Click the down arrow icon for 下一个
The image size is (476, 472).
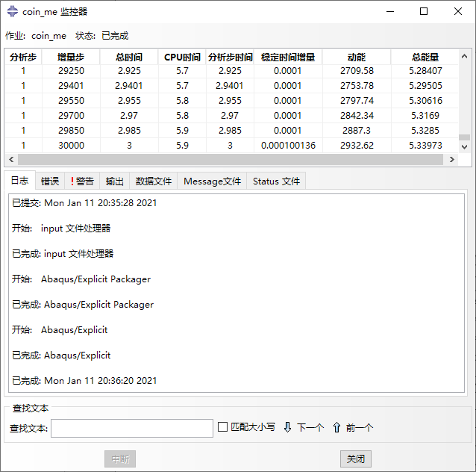point(287,427)
